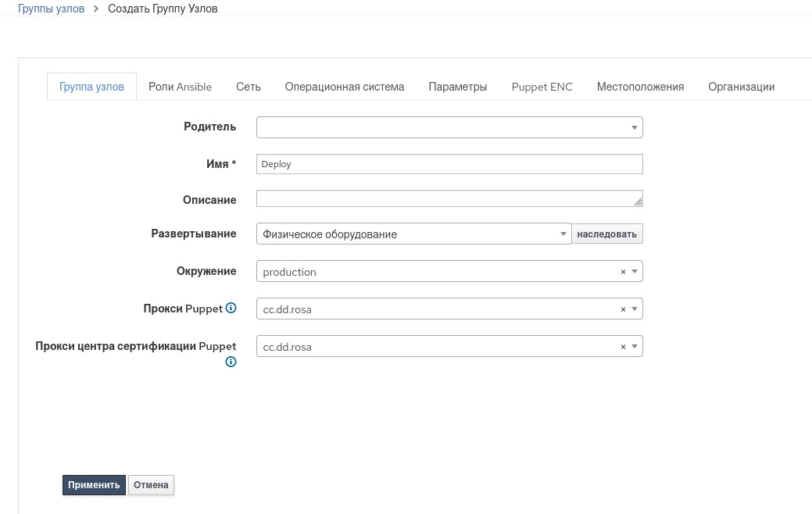812x514 pixels.
Task: Follow the Группы узлов breadcrumb link
Action: point(51,9)
